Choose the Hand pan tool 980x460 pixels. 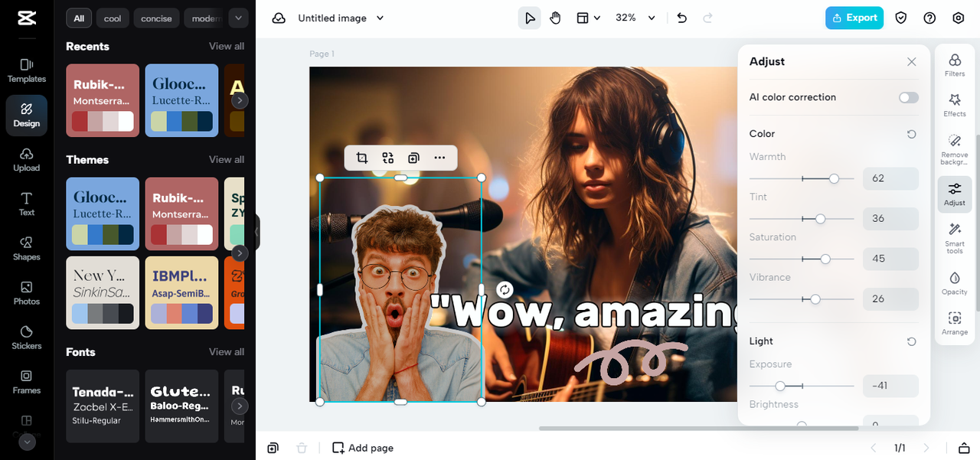click(x=555, y=18)
